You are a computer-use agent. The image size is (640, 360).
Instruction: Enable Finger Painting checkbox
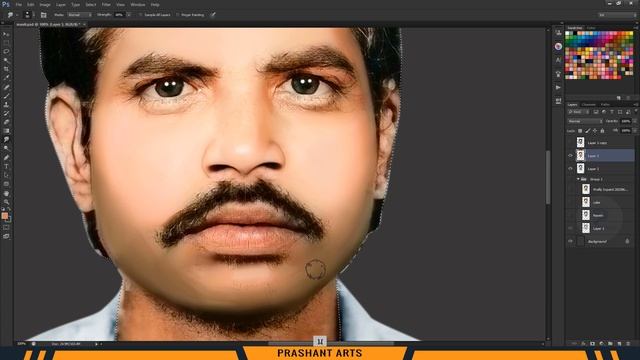(x=178, y=15)
